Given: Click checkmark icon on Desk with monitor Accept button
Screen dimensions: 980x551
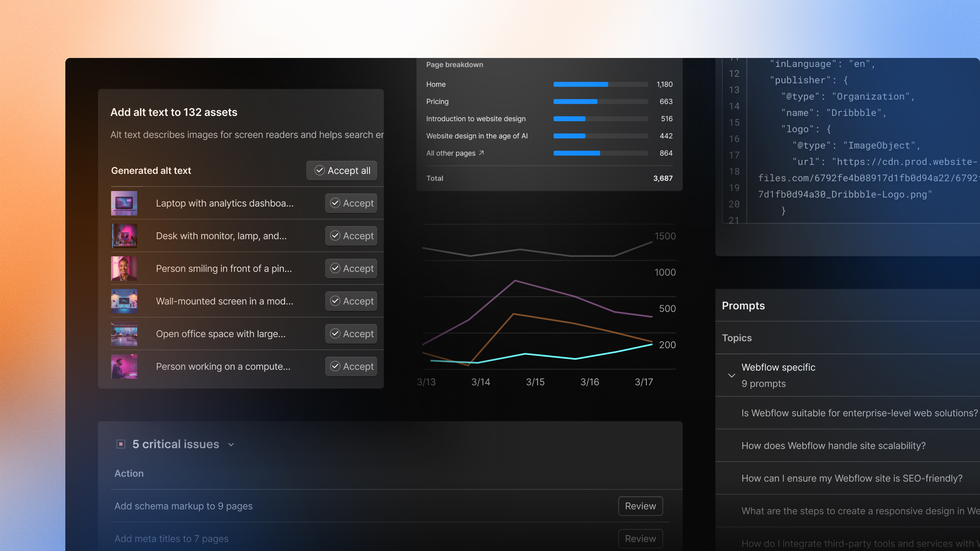Looking at the screenshot, I should [x=336, y=236].
